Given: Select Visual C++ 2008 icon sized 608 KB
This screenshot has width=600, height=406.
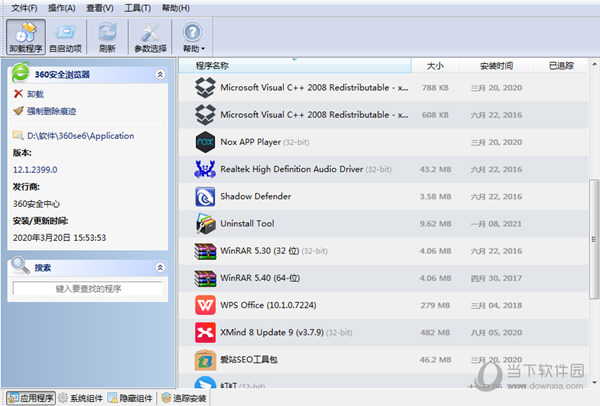Looking at the screenshot, I should point(205,115).
